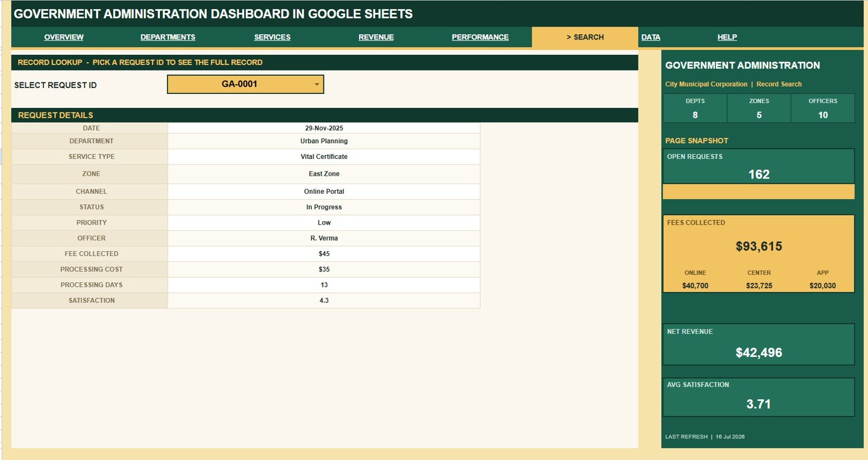This screenshot has width=868, height=460.
Task: Navigate to the PERFORMANCE tab
Action: click(x=480, y=37)
